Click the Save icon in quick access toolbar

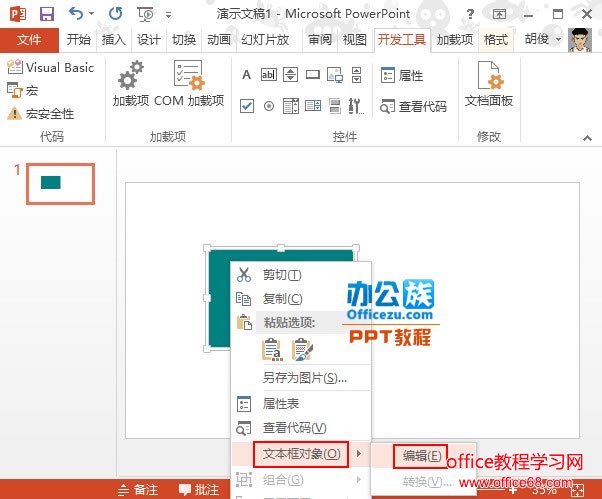[x=47, y=14]
